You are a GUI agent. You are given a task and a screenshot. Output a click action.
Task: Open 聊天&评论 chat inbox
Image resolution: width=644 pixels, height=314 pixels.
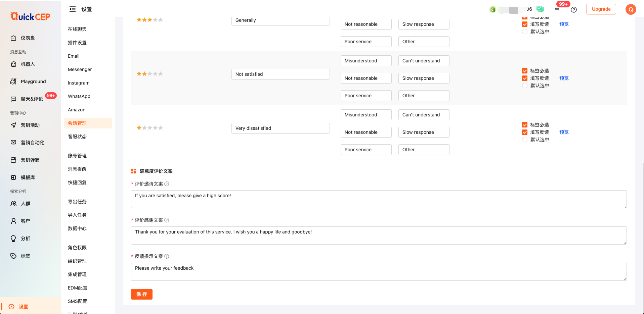32,99
